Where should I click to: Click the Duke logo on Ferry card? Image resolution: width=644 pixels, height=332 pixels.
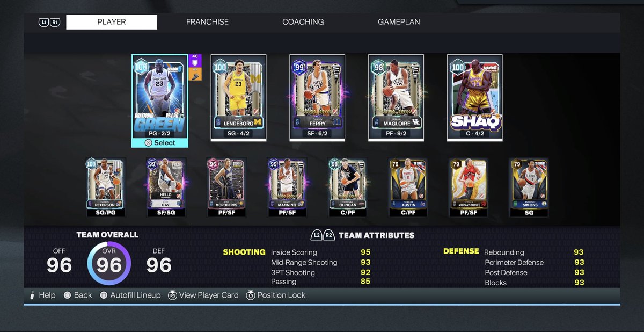tap(336, 122)
